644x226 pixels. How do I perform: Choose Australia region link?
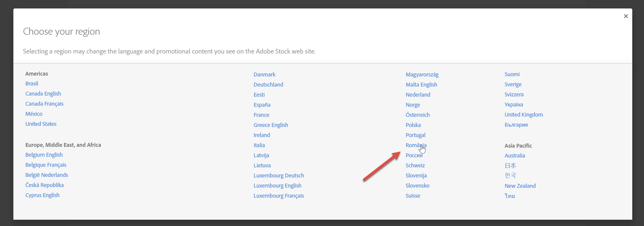(x=515, y=156)
